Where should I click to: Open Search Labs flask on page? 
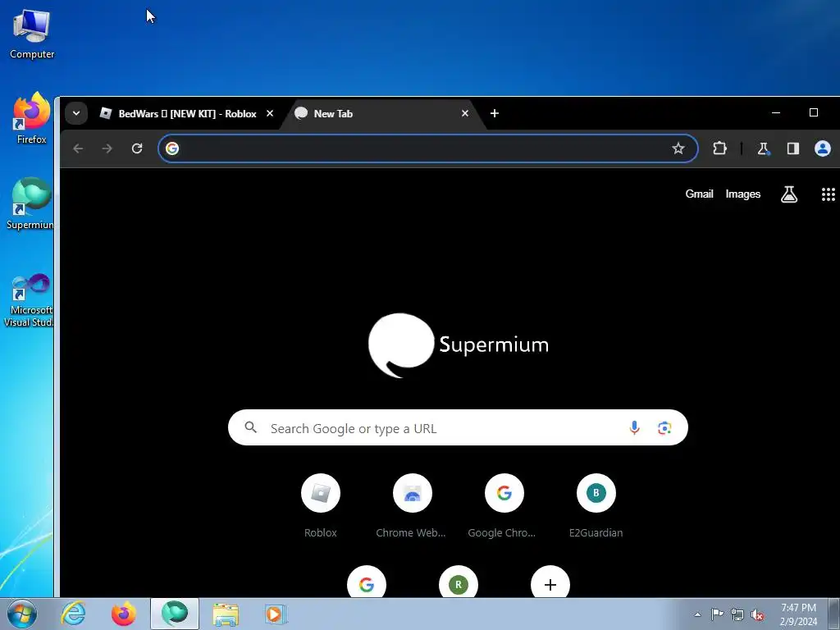click(x=788, y=194)
